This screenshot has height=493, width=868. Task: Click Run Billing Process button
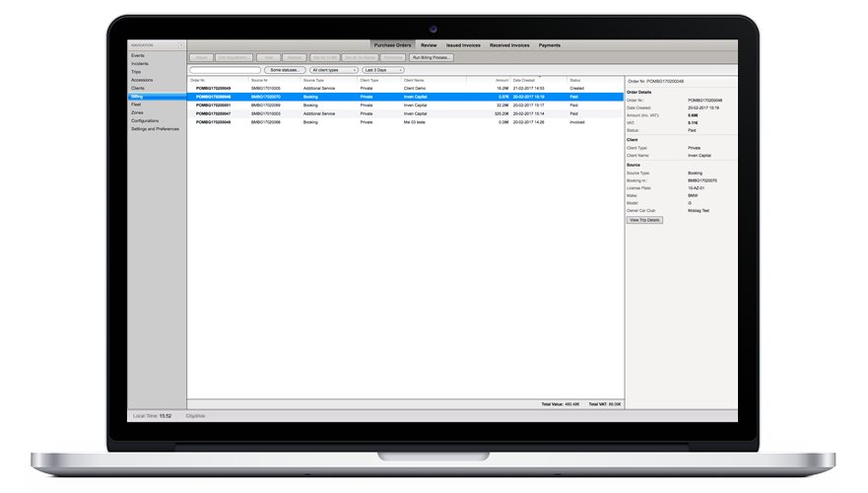coord(432,58)
